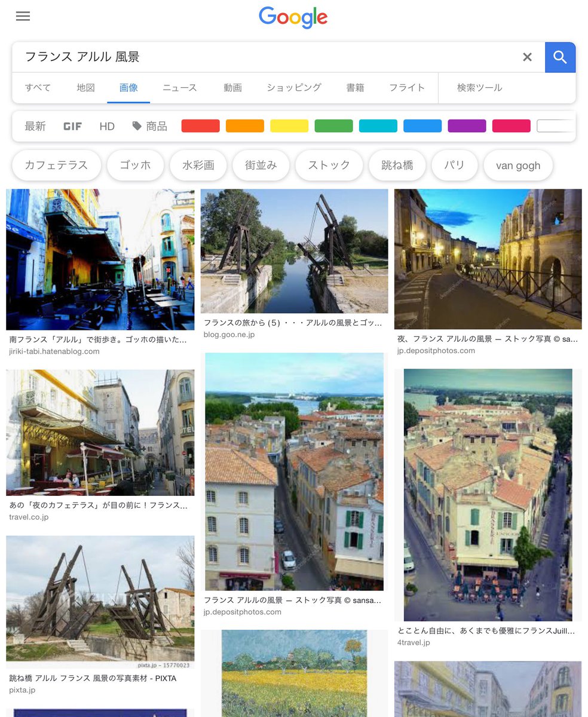The height and width of the screenshot is (717, 588).
Task: Select the van gogh suggestion chip
Action: click(518, 166)
